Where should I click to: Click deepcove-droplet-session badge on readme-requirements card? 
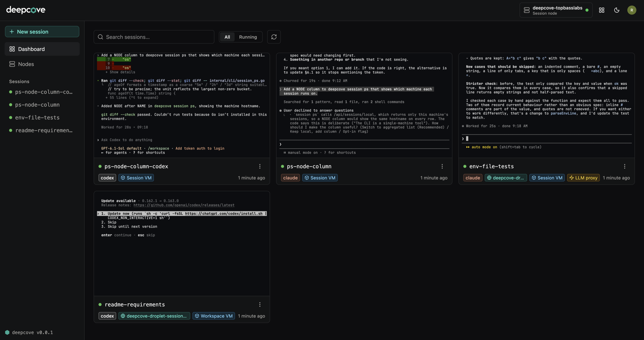pos(154,316)
